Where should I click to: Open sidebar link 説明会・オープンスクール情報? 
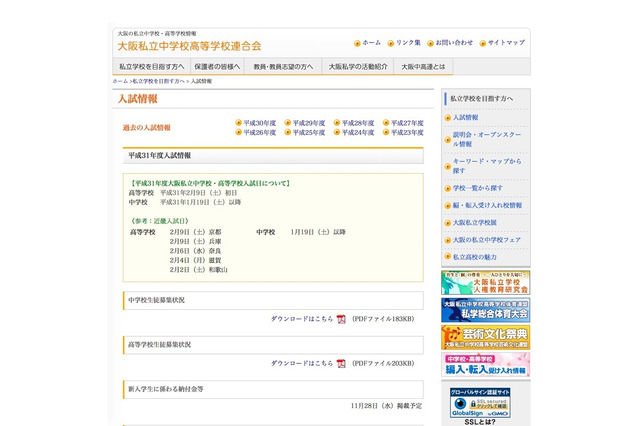(487, 139)
